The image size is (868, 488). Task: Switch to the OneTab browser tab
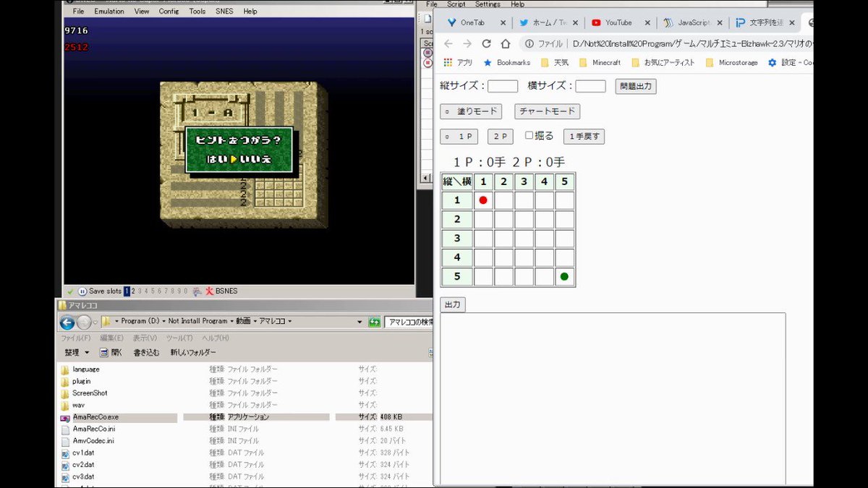(472, 22)
